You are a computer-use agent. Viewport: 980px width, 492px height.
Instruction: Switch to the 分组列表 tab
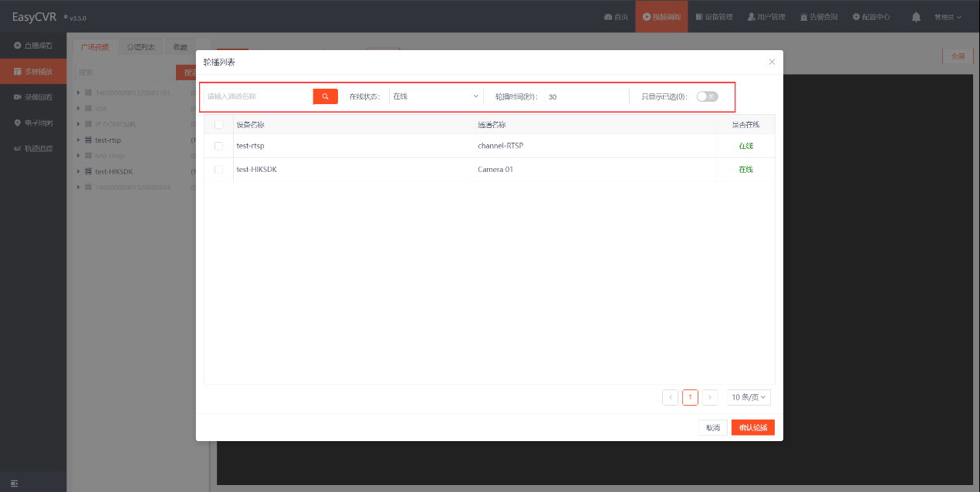click(x=140, y=47)
